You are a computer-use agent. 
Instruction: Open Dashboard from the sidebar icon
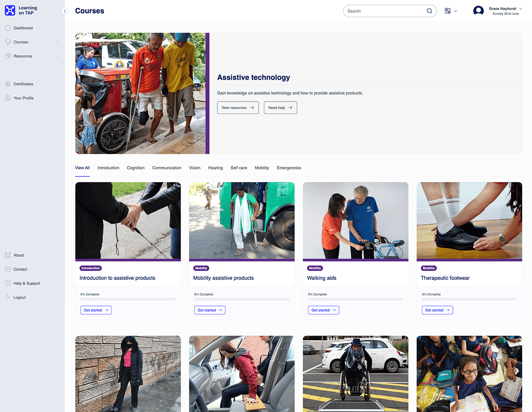pos(8,28)
